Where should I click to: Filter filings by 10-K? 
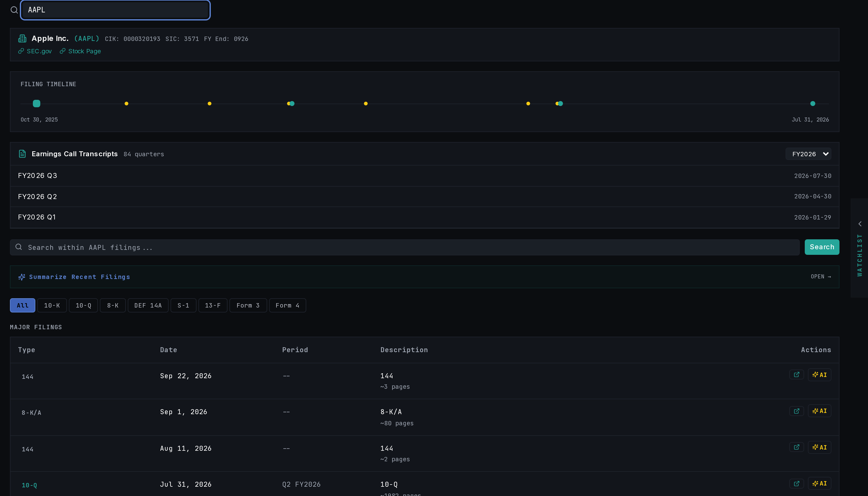(52, 306)
